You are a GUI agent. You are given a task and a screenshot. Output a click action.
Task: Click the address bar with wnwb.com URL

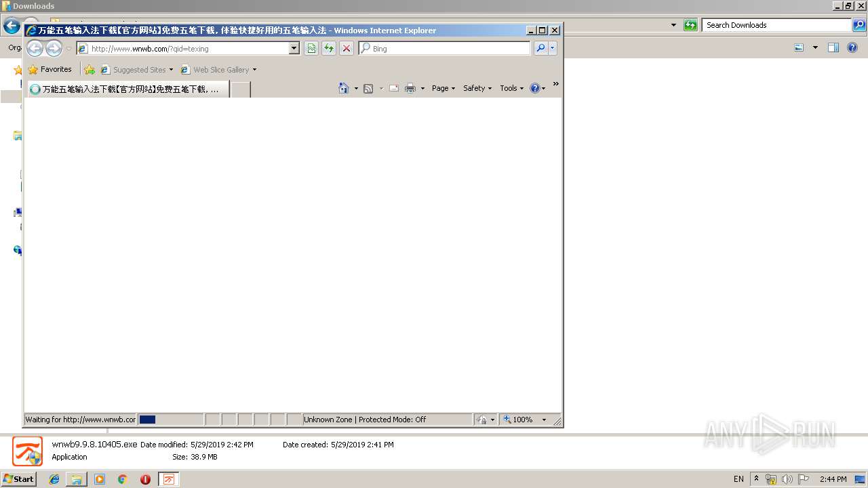coord(183,48)
